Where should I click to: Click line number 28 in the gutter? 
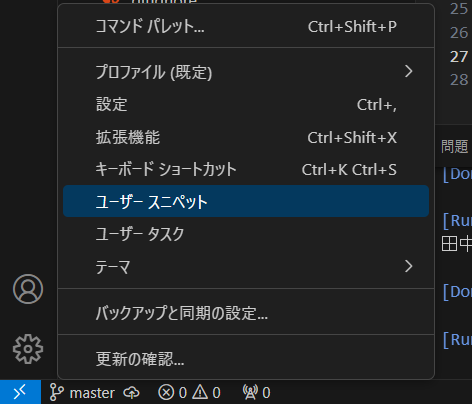click(x=459, y=80)
